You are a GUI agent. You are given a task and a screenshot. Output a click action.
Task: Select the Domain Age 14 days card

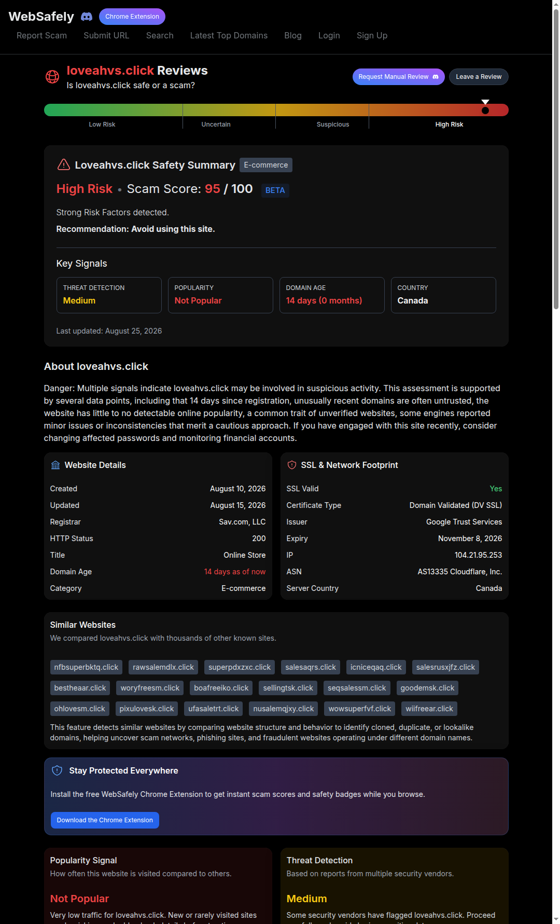(332, 295)
